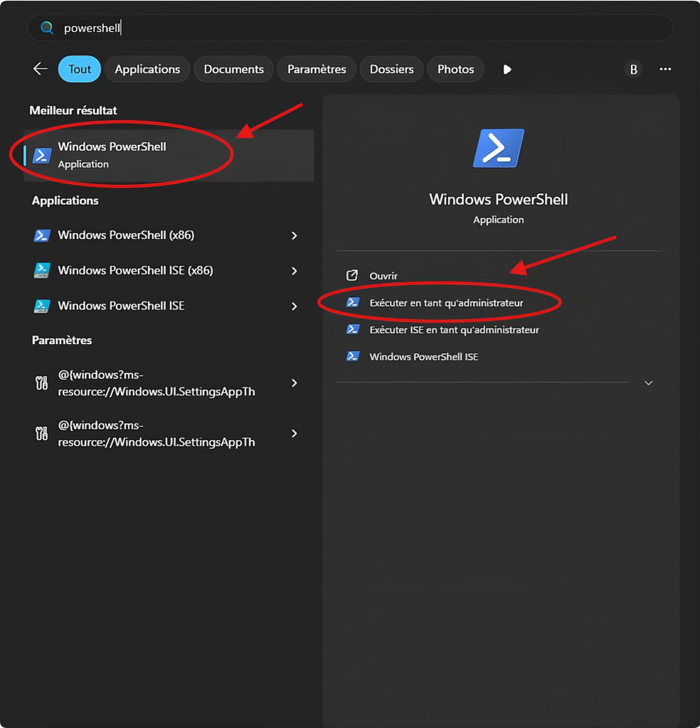Click the powershell search text field
Image resolution: width=700 pixels, height=728 pixels.
(350, 28)
